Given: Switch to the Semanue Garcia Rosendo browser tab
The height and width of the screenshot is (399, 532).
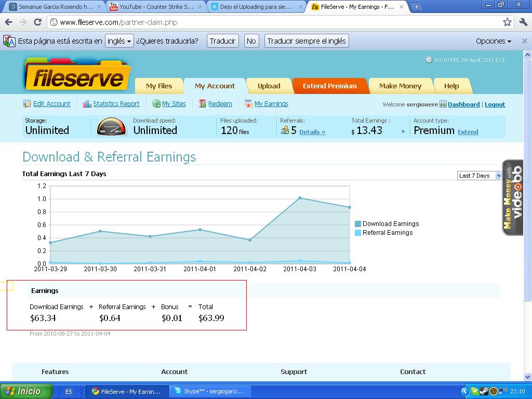Looking at the screenshot, I should tap(55, 7).
